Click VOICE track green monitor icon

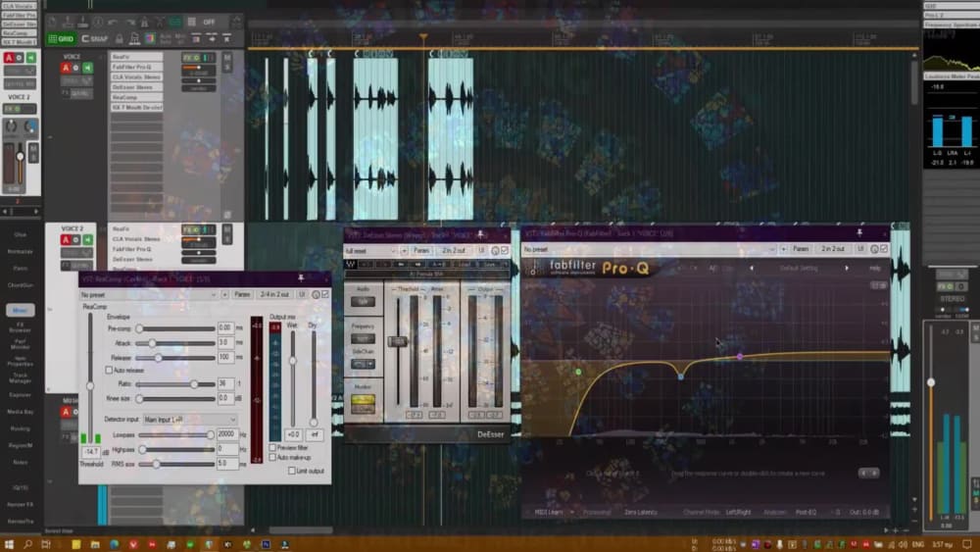tap(87, 68)
